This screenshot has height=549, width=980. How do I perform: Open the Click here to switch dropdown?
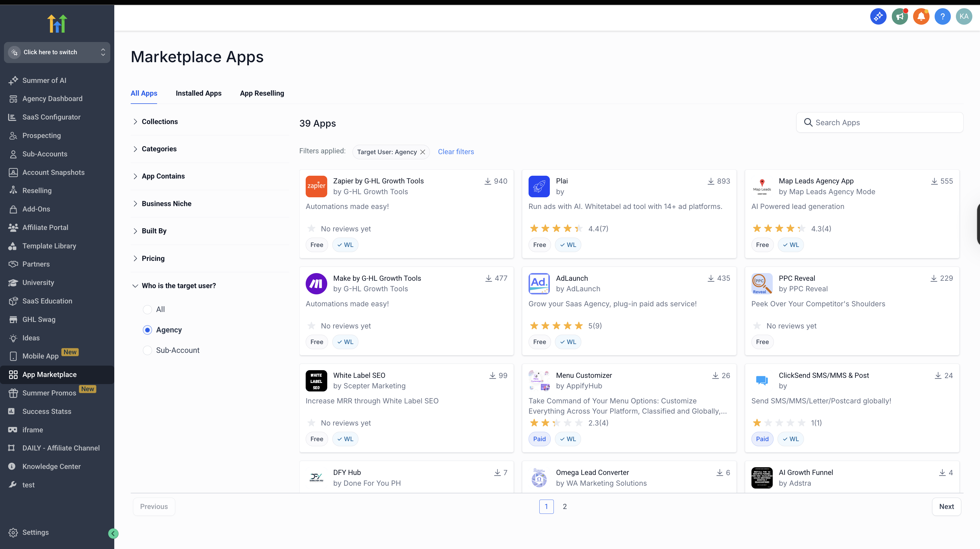(x=57, y=52)
